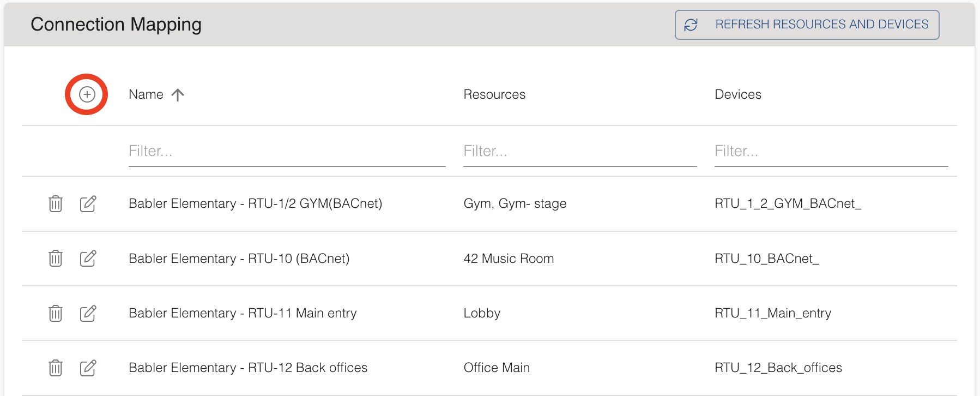Select 'Babler Elementary - RTU-1/2 GYM(BACnet)' name
This screenshot has height=396, width=980.
click(255, 203)
